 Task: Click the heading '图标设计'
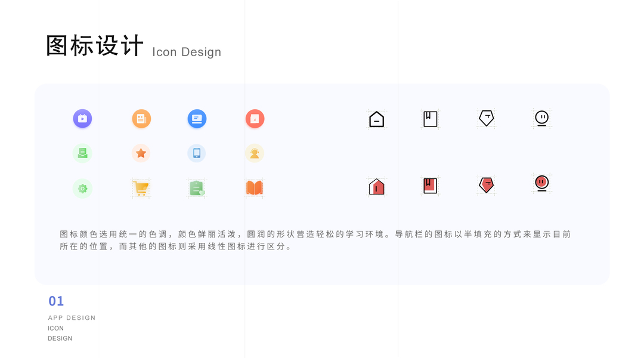click(95, 45)
